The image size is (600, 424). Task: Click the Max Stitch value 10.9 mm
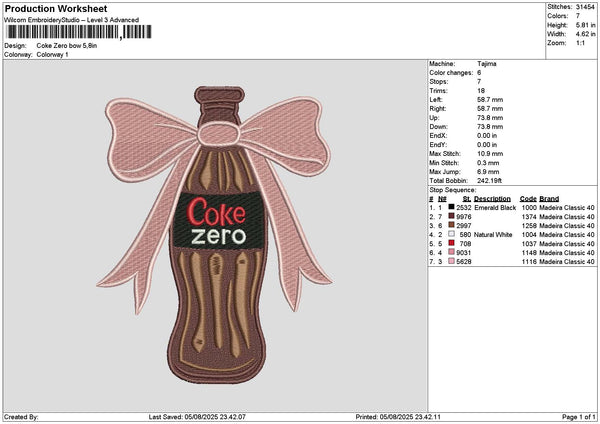click(490, 154)
